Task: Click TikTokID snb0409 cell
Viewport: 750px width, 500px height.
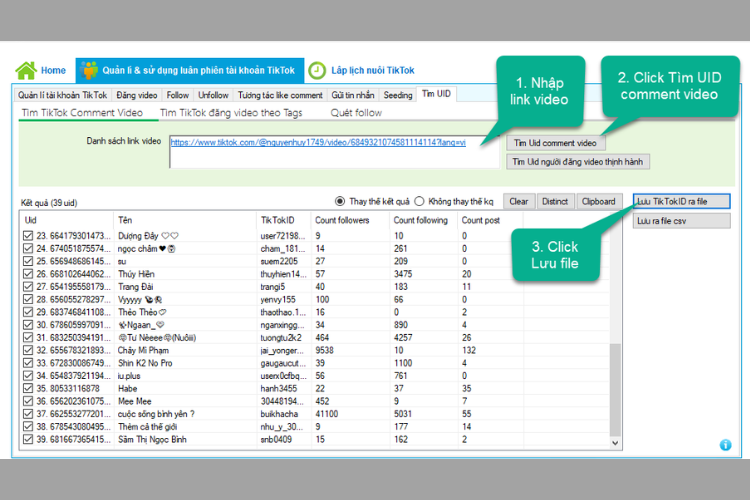Action: pos(276,439)
